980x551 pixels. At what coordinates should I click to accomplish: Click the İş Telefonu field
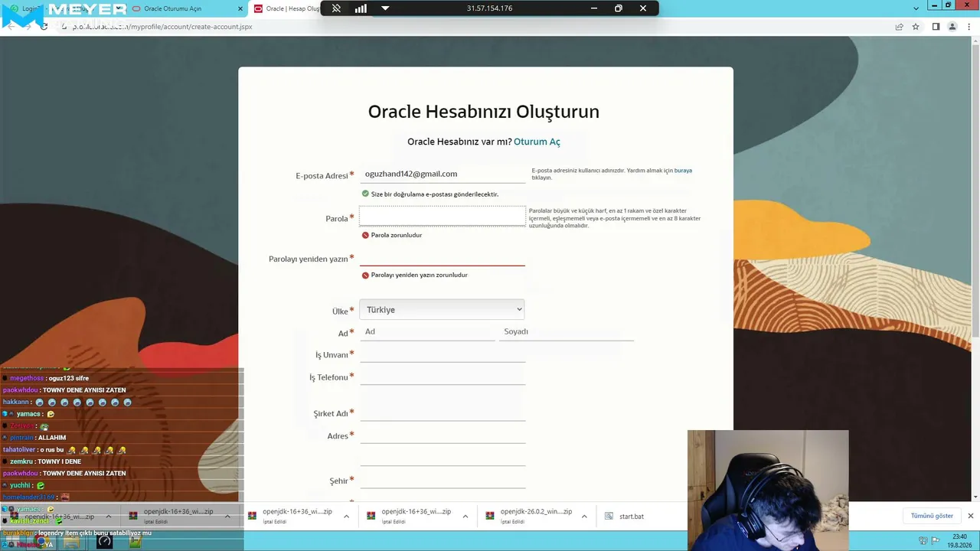(x=443, y=377)
